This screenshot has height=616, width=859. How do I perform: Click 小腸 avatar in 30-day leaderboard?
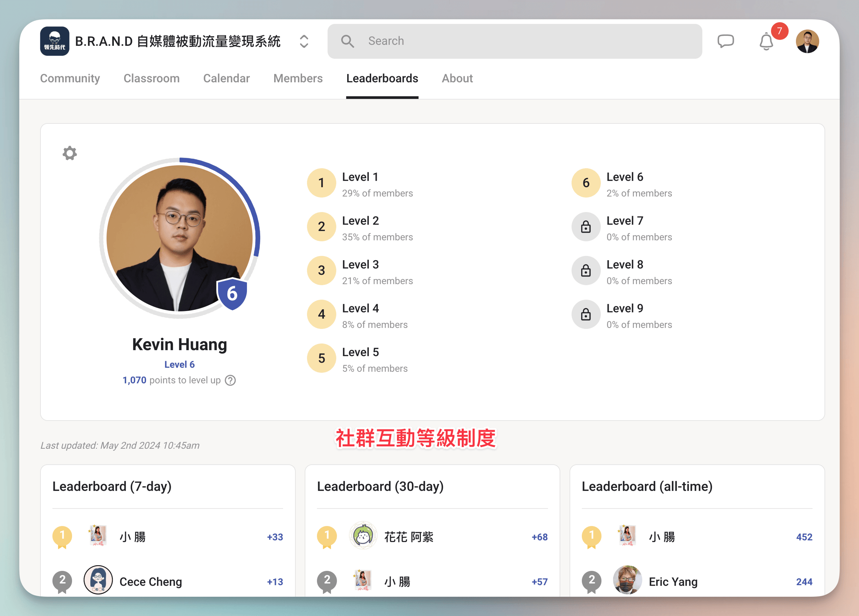[x=363, y=579]
